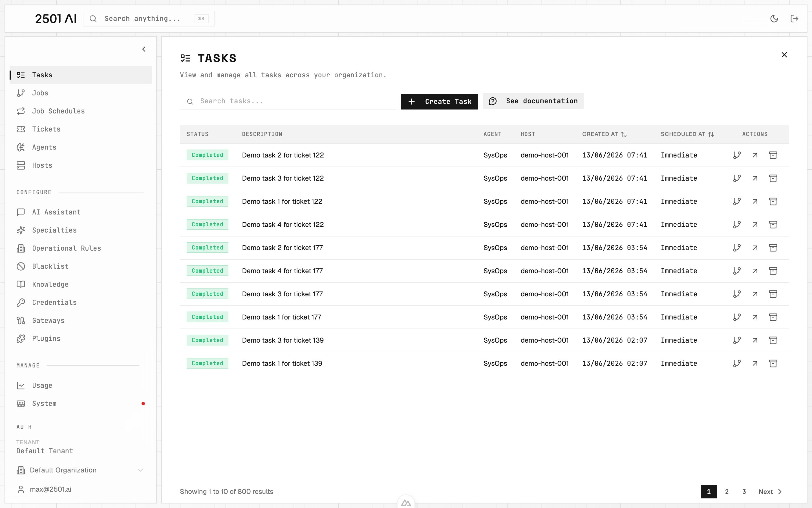This screenshot has width=812, height=508.
Task: Click Completed badge of Demo task 3 ticket 177
Action: pyautogui.click(x=207, y=294)
